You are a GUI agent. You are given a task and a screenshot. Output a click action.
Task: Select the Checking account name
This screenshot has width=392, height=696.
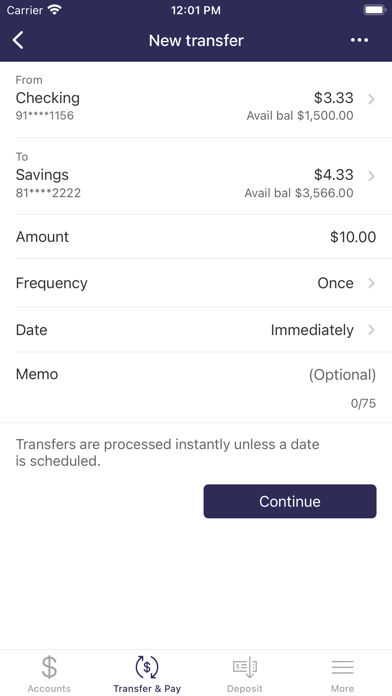[x=48, y=98]
